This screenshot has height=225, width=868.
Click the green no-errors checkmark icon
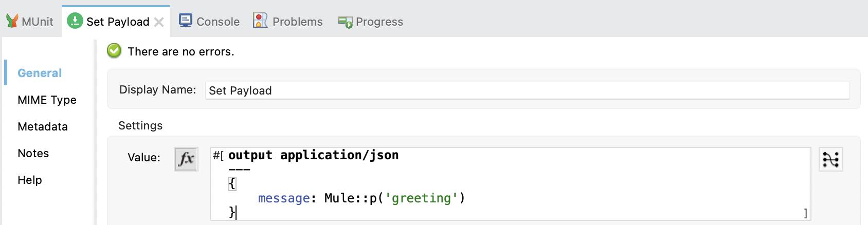tap(114, 51)
